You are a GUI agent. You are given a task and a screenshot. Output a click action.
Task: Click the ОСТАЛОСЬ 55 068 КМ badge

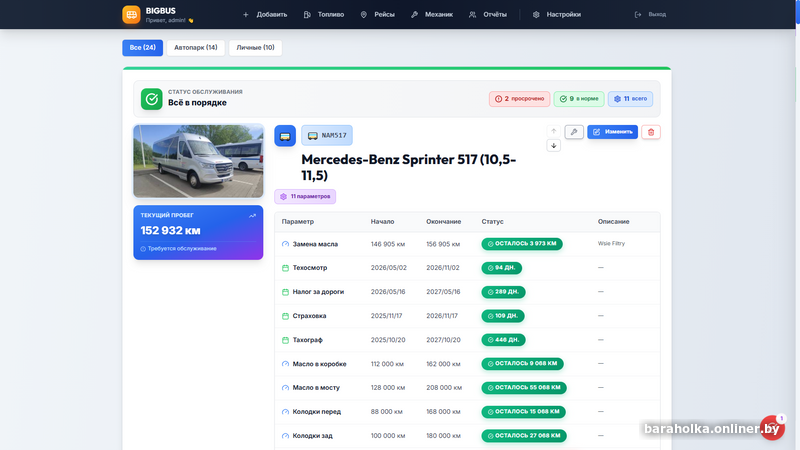524,388
